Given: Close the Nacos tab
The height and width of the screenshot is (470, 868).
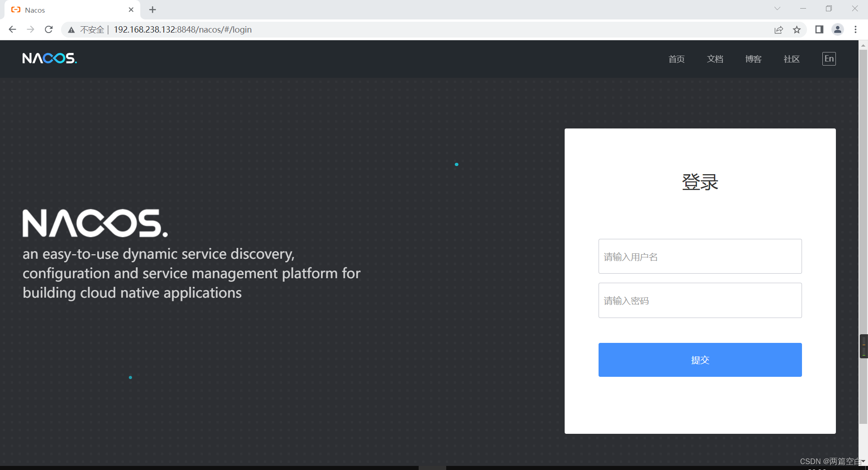Looking at the screenshot, I should [x=131, y=9].
